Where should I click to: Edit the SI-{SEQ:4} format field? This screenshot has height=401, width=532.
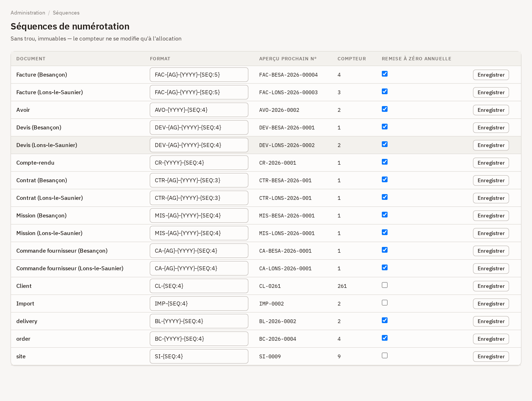pos(199,357)
